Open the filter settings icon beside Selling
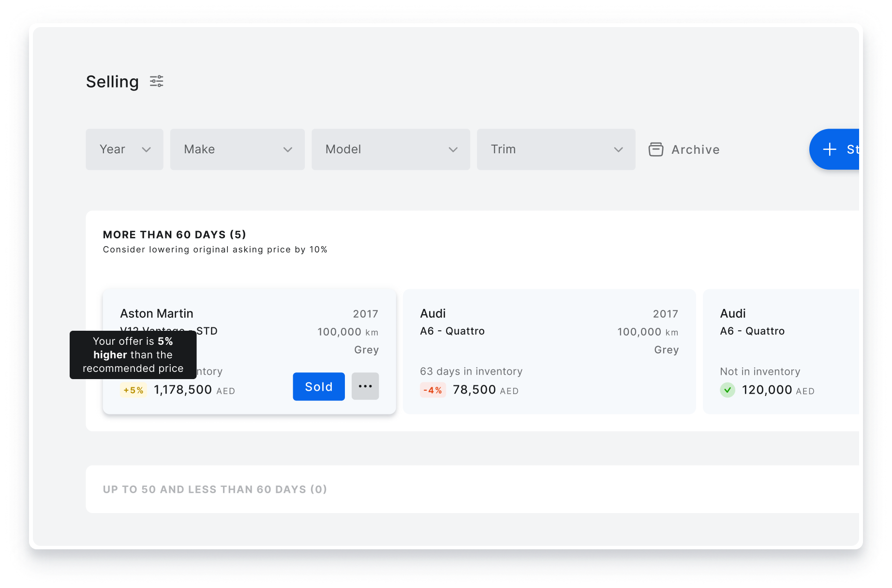The height and width of the screenshot is (588, 892). pyautogui.click(x=156, y=81)
